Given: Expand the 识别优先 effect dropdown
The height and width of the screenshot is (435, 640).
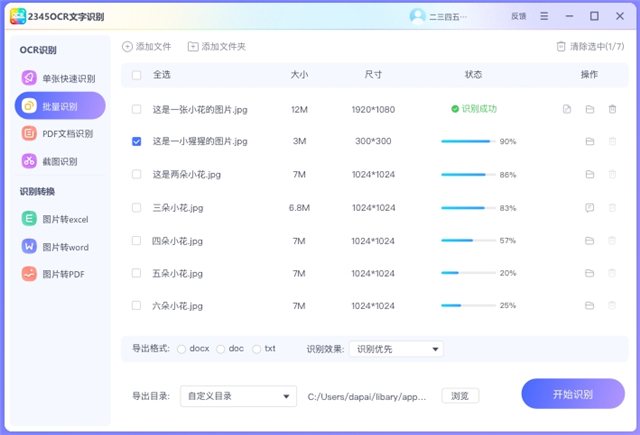Looking at the screenshot, I should pyautogui.click(x=397, y=349).
